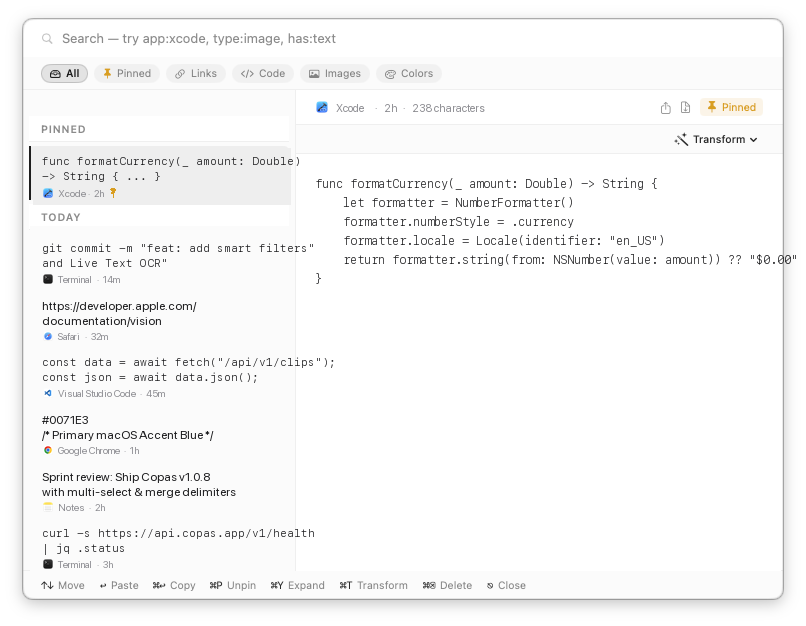
Task: Click the Notes icon under Sprint review clip
Action: tap(48, 508)
